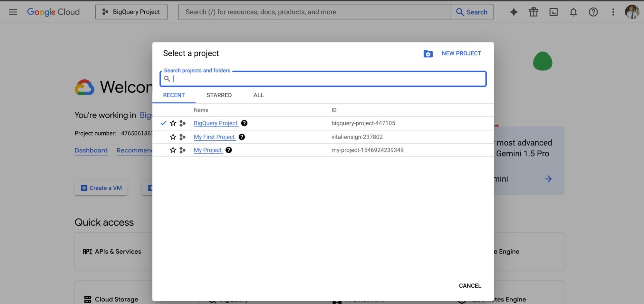The height and width of the screenshot is (304, 644).
Task: Open Gemini AI sparkle icon
Action: [x=514, y=12]
